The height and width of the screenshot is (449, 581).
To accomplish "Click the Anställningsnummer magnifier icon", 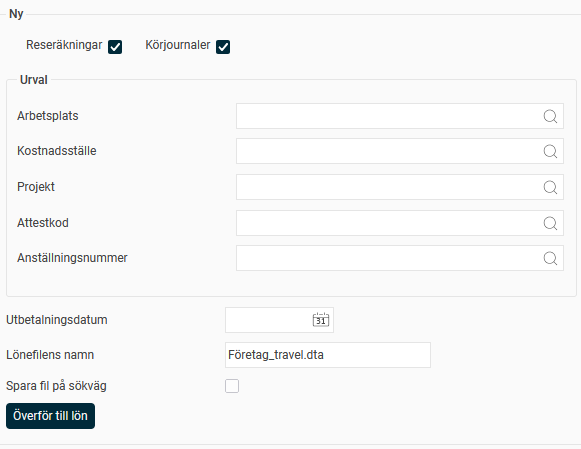I will 550,258.
